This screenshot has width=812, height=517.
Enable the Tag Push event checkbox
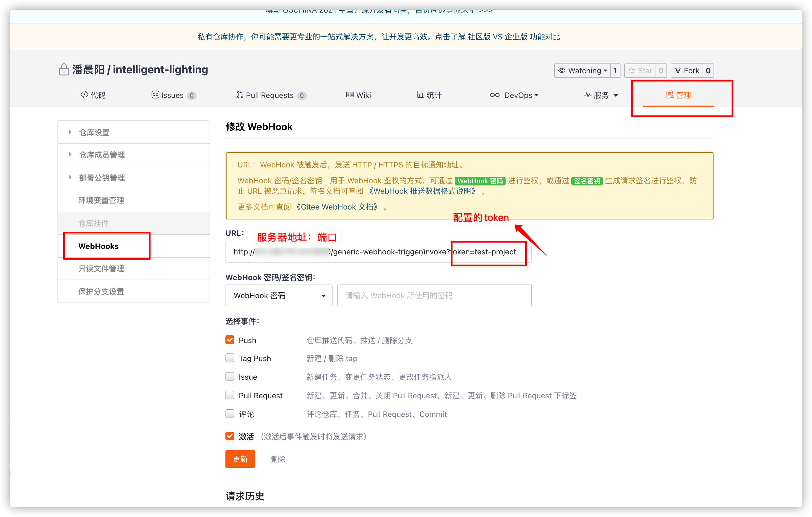click(230, 358)
